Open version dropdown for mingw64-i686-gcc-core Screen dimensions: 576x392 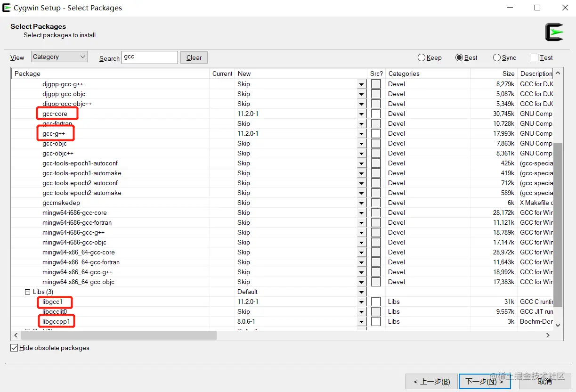pyautogui.click(x=362, y=213)
